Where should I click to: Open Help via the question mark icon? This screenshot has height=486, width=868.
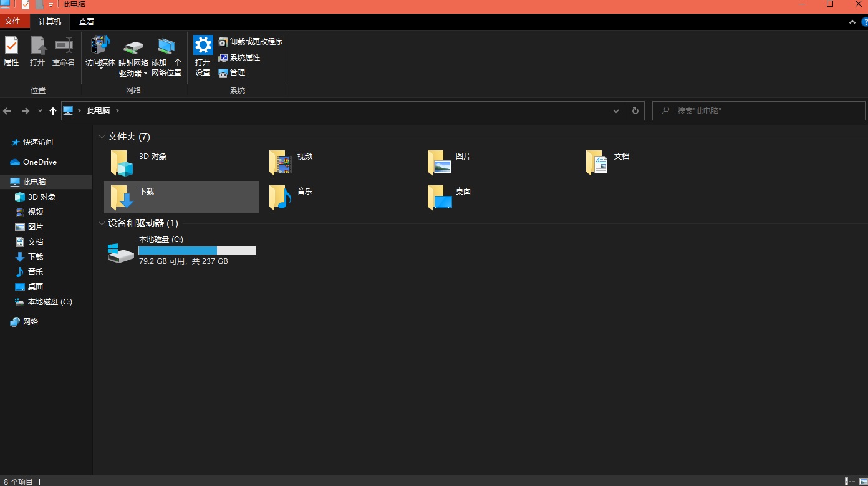(864, 22)
